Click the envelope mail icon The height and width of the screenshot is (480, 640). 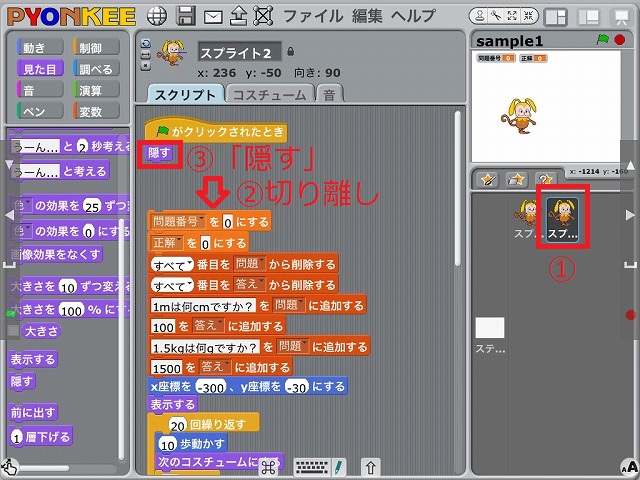(x=212, y=16)
